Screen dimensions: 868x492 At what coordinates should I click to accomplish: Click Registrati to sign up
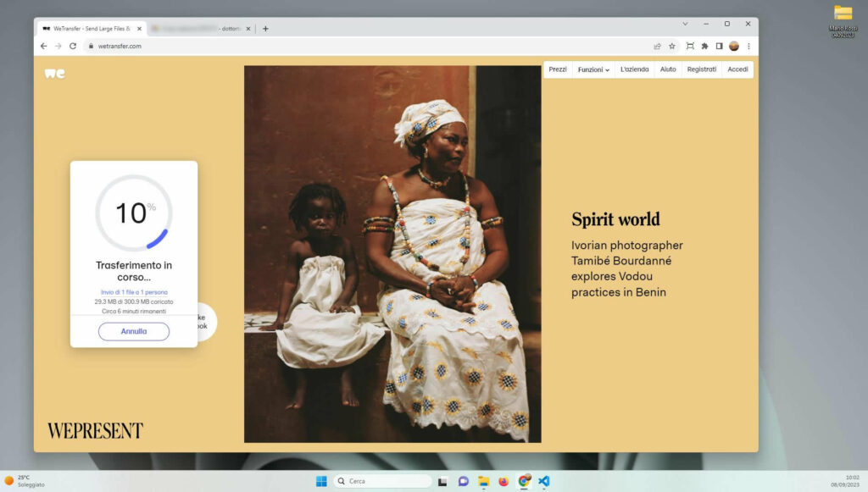click(x=701, y=69)
